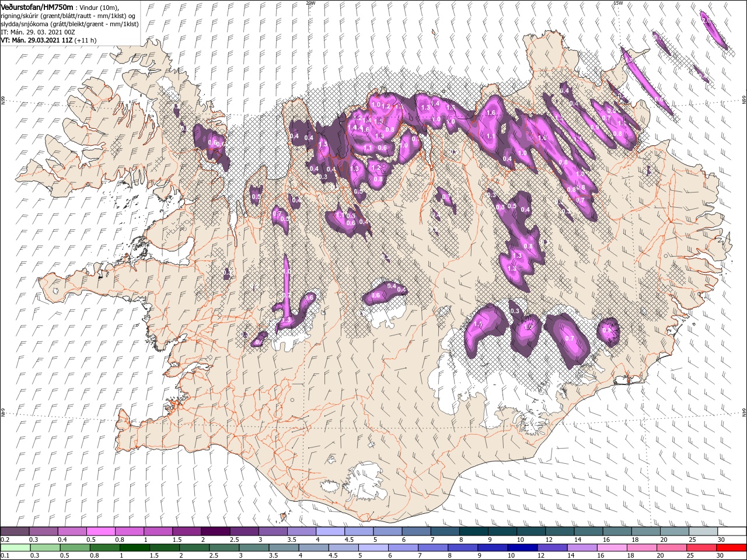Pick the violet swatch between 12 and 14, lower legend
The image size is (747, 560).
tap(552, 548)
